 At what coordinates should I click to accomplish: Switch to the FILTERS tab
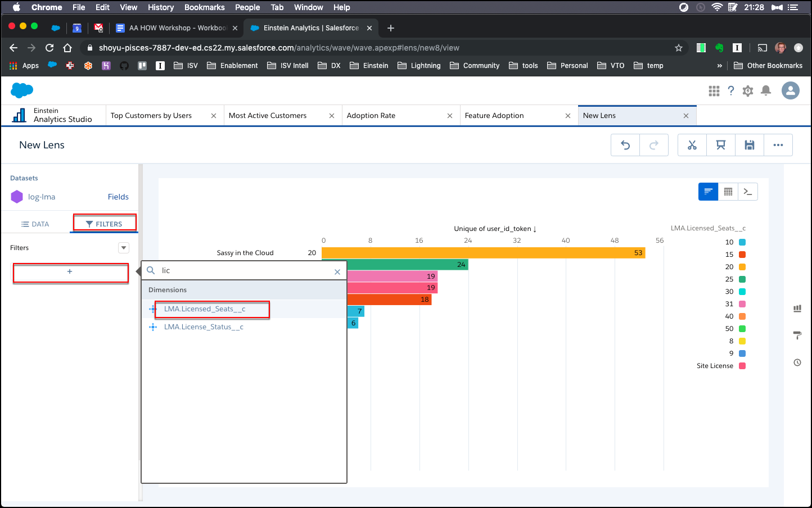click(104, 224)
